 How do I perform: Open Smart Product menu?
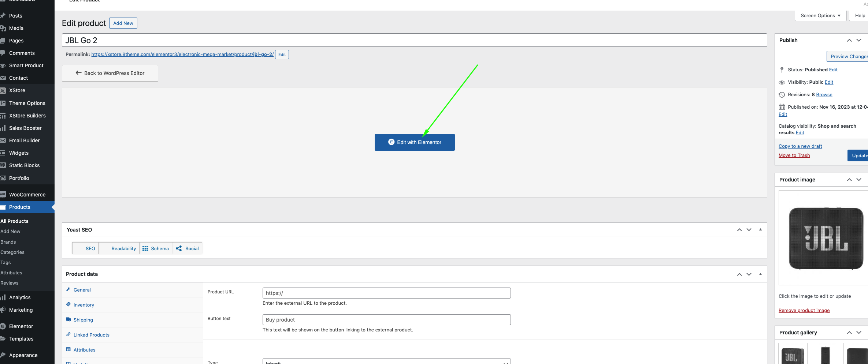tap(26, 65)
